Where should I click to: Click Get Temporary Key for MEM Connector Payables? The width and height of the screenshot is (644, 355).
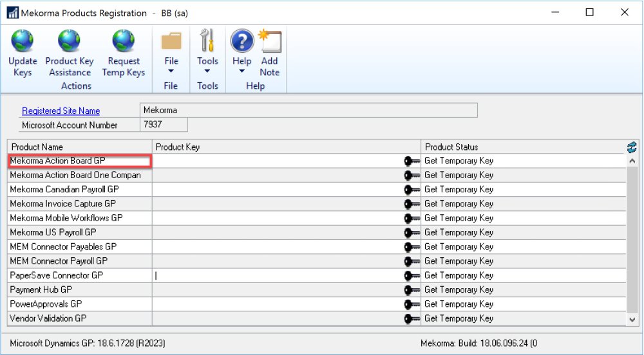click(x=459, y=247)
